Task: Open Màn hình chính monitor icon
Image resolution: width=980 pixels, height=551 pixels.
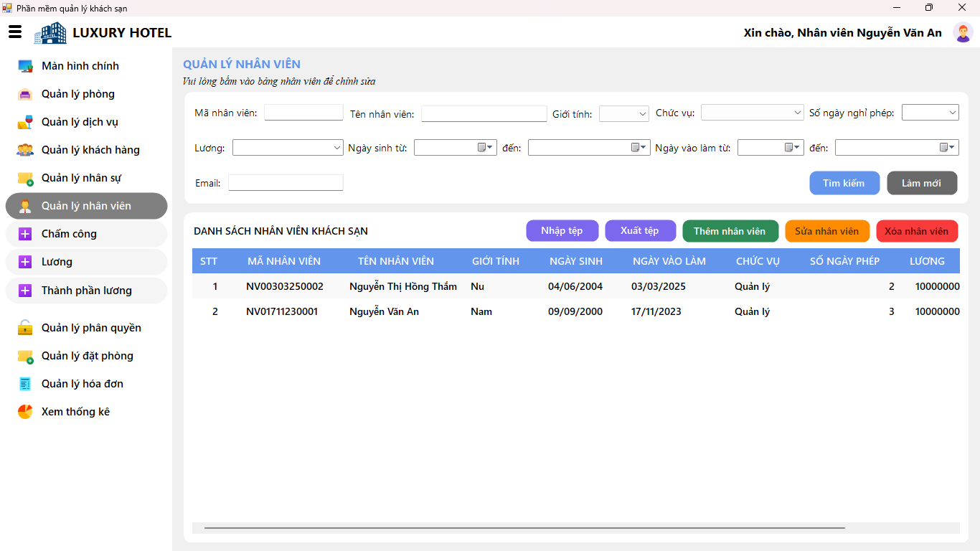Action: tap(25, 66)
